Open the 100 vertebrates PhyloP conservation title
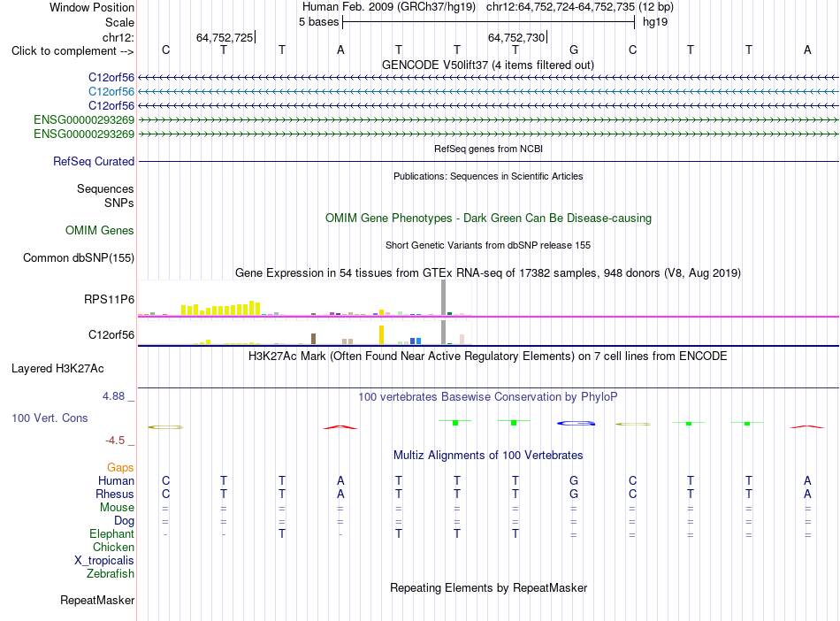Screen dimensions: 840x621 tap(488, 397)
